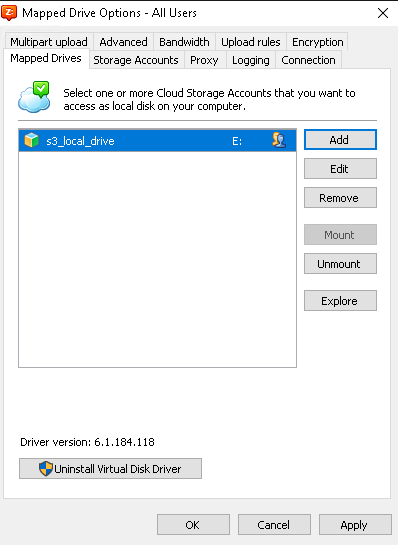Screen dimensions: 398x545
Task: Click the greyed Mount button
Action: click(x=340, y=235)
